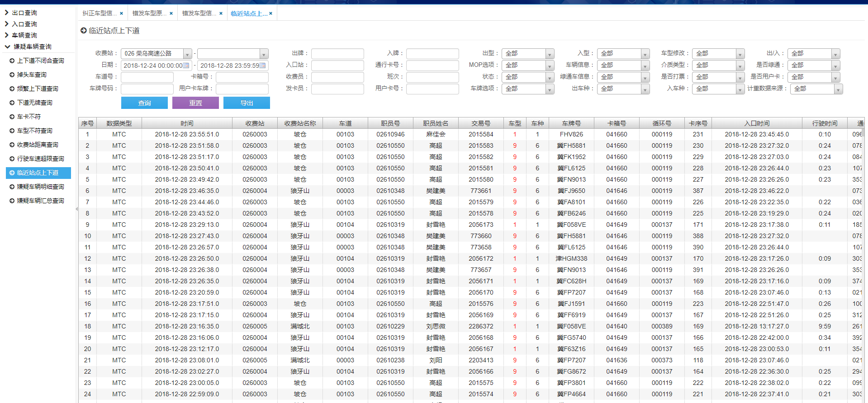Click the 车道号 input field
Screen dimensions: 868x403
click(147, 77)
